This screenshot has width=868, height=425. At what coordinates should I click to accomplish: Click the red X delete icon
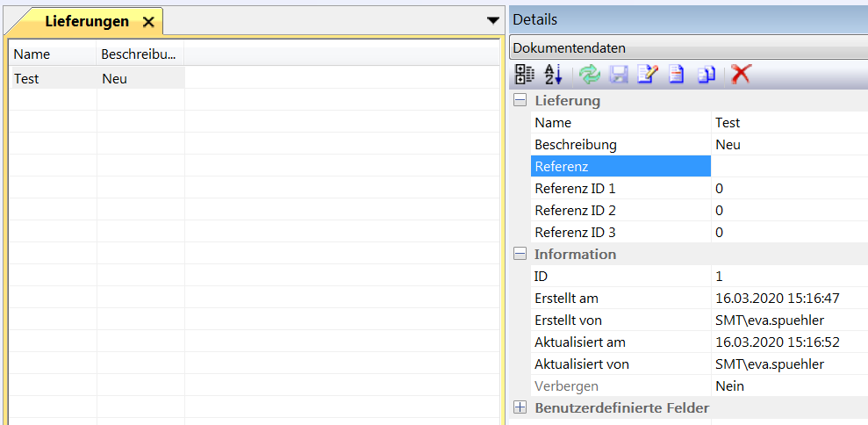(x=741, y=75)
